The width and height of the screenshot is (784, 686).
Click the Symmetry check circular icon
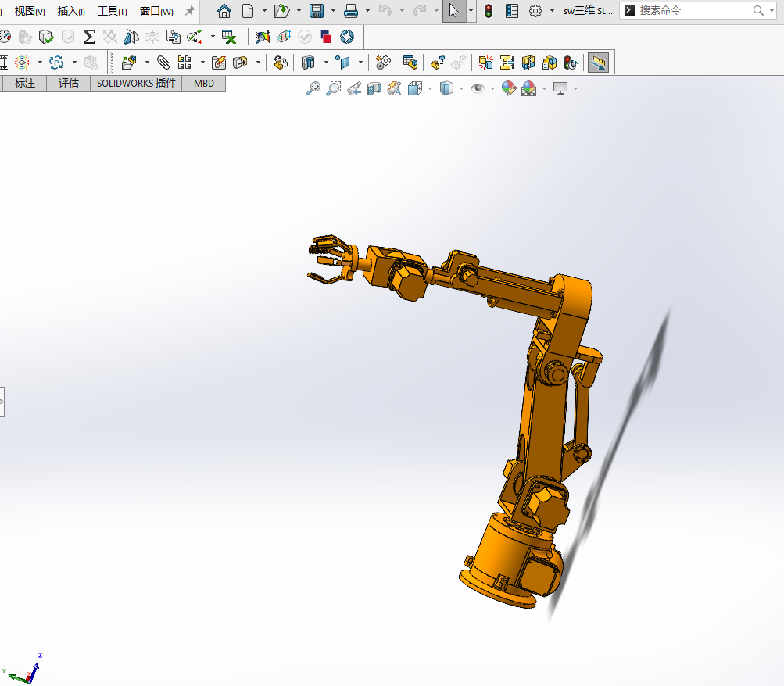[346, 37]
